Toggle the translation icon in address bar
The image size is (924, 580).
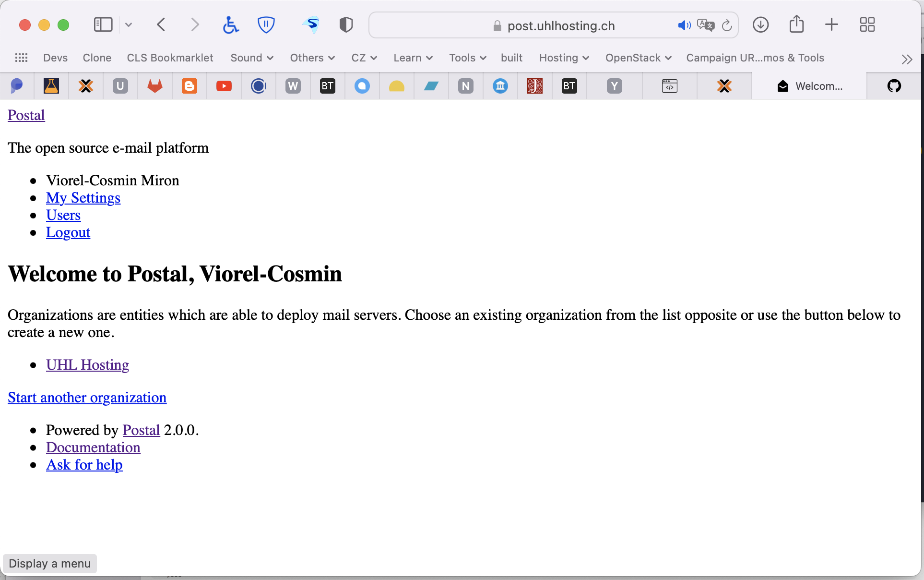point(705,26)
